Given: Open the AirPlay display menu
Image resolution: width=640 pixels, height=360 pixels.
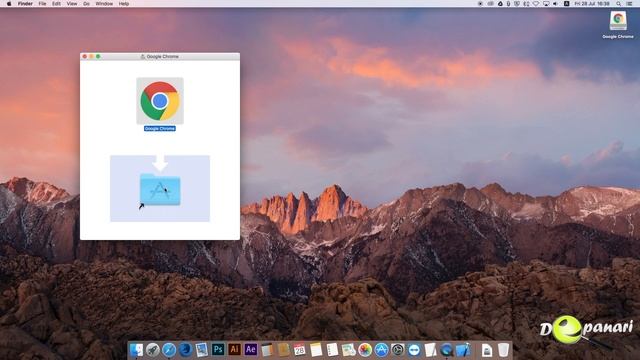Looking at the screenshot, I should 546,4.
